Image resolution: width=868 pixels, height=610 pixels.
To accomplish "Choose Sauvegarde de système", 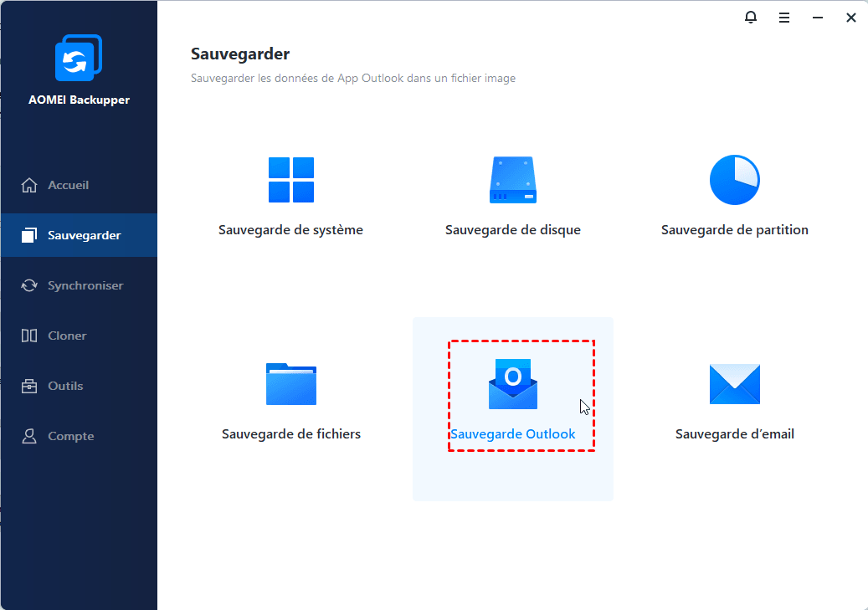I will tap(290, 230).
